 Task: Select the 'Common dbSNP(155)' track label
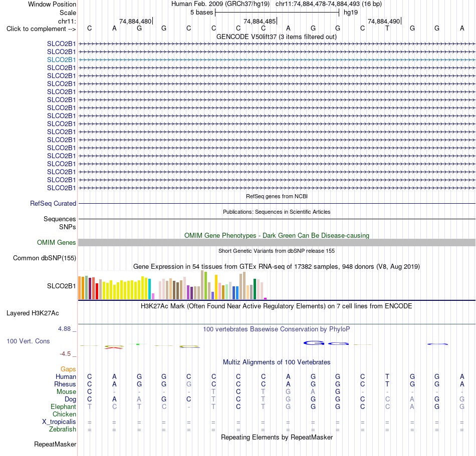[44, 258]
